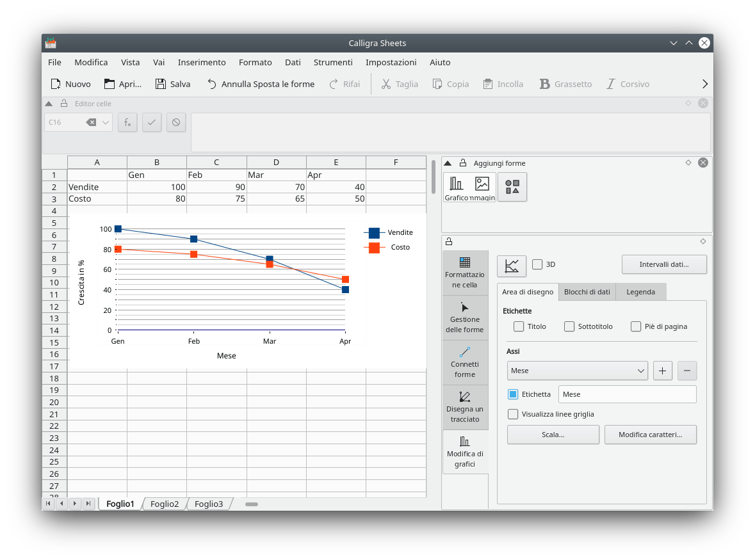The height and width of the screenshot is (560, 755).
Task: Open the C16 cell reference dropdown
Action: coord(106,122)
